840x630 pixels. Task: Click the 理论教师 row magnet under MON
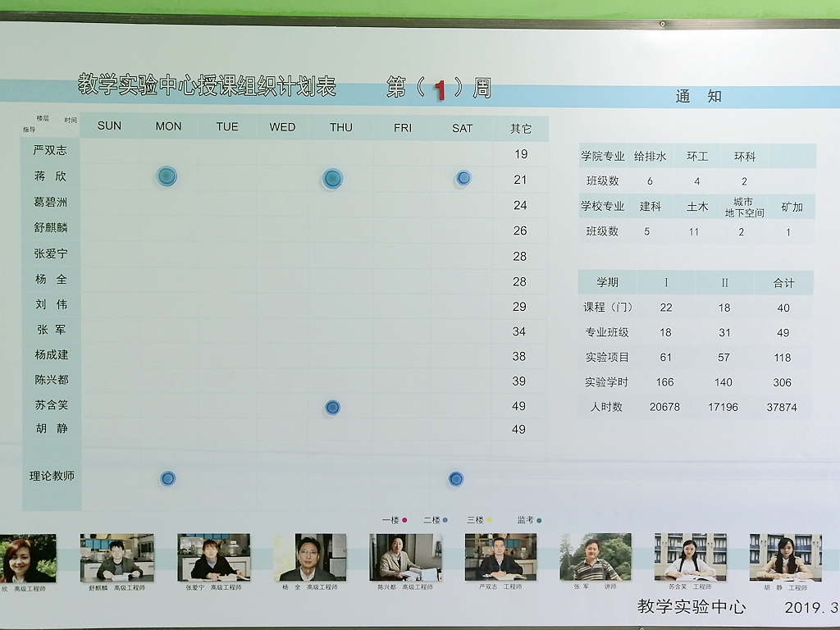[x=167, y=478]
